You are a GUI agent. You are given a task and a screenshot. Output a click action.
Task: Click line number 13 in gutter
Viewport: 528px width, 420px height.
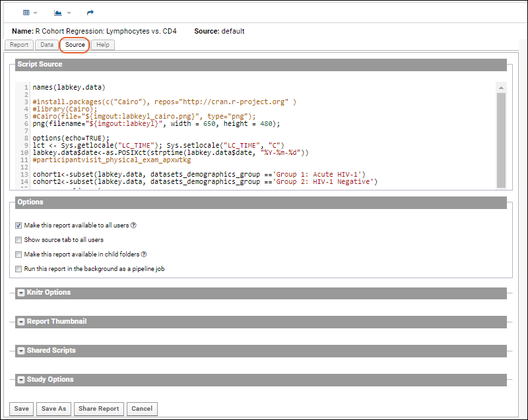(x=24, y=175)
